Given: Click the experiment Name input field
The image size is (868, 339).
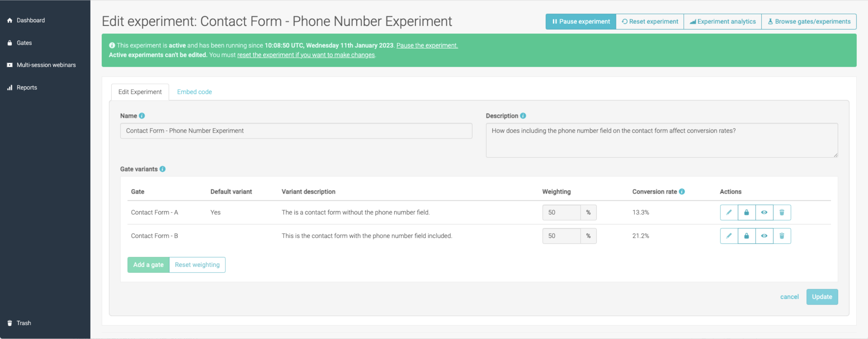Looking at the screenshot, I should click(x=296, y=131).
